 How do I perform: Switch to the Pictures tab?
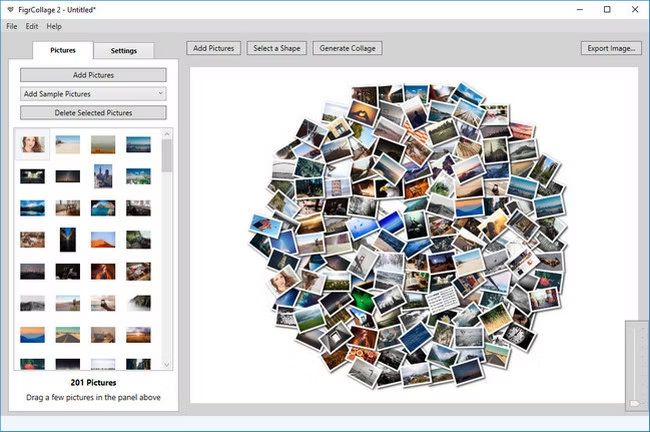(x=63, y=50)
